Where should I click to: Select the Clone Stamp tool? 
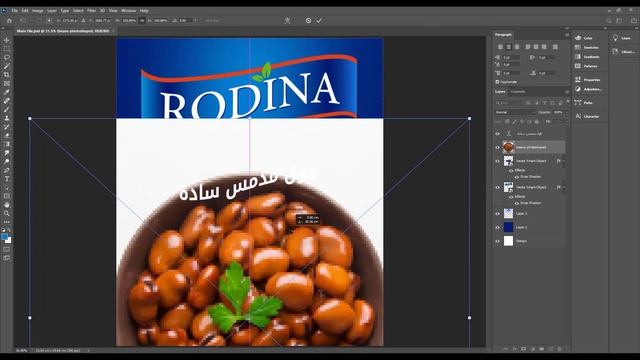click(x=7, y=118)
